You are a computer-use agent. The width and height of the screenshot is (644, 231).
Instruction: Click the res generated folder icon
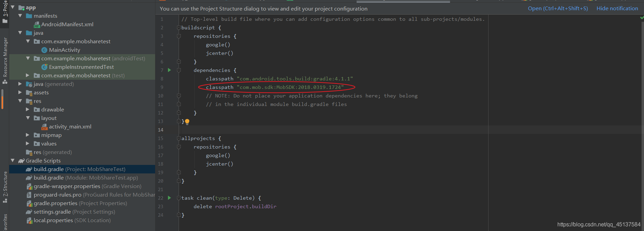(29, 152)
